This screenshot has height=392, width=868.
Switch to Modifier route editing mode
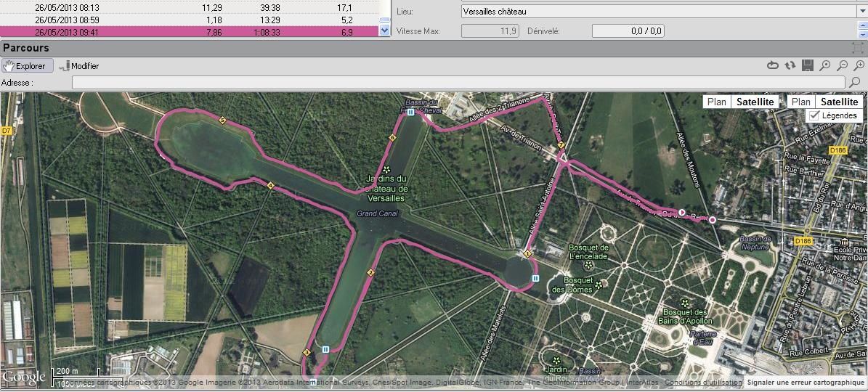[x=79, y=66]
